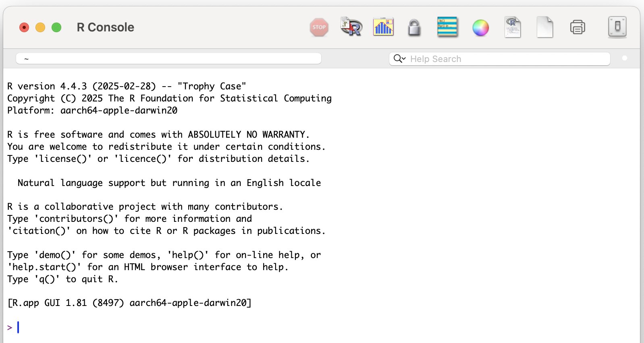Click the green zoom window button
The height and width of the screenshot is (343, 644).
tap(56, 27)
